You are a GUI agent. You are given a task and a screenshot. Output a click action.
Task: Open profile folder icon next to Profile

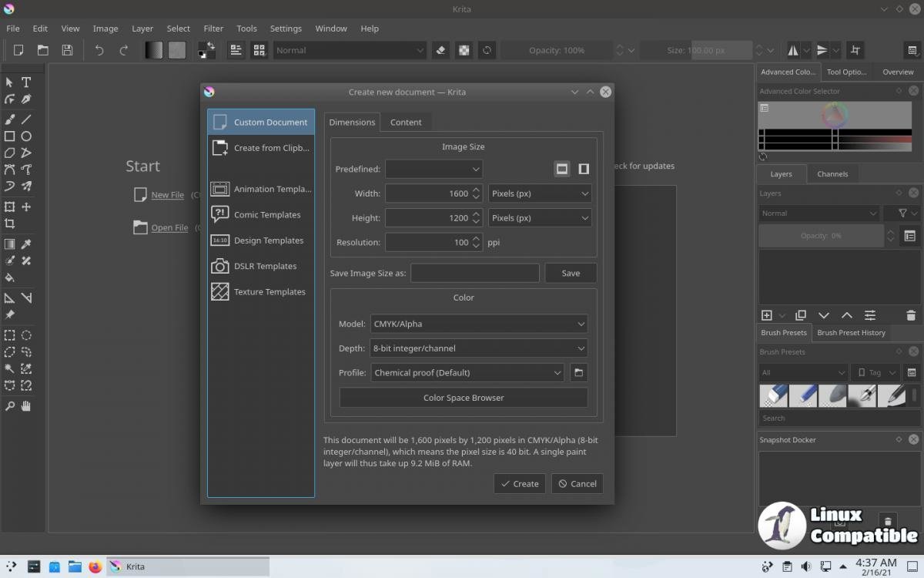(579, 373)
